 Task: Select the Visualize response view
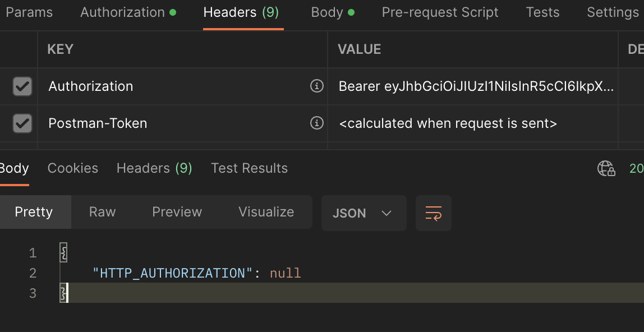pyautogui.click(x=266, y=212)
